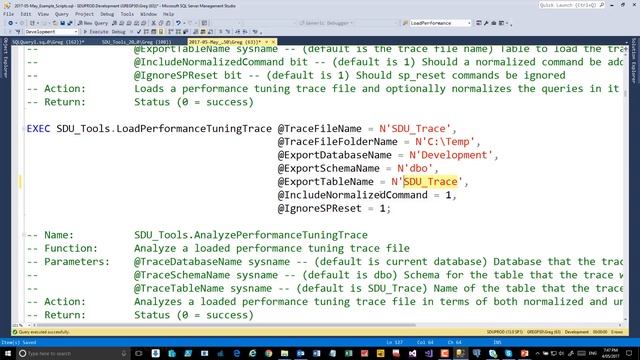This screenshot has width=640, height=360.
Task: Click the LoadPerformanceTuningTrace procedure name
Action: point(194,129)
